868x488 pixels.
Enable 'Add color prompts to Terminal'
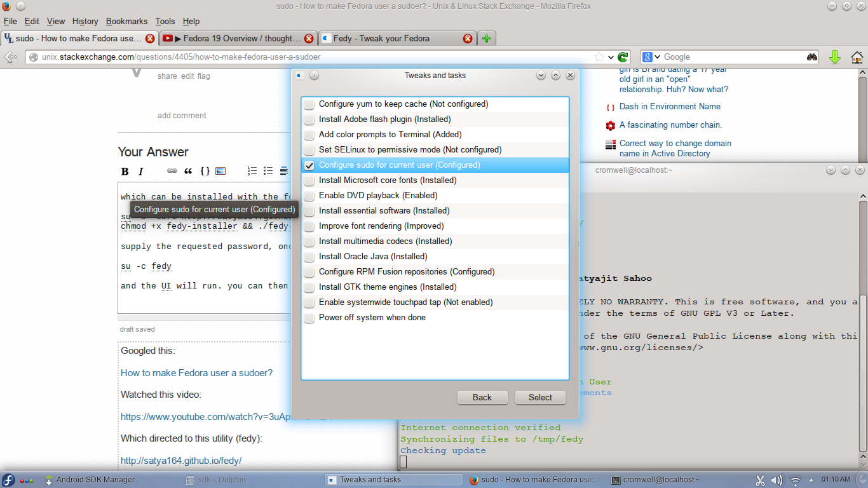pos(309,135)
